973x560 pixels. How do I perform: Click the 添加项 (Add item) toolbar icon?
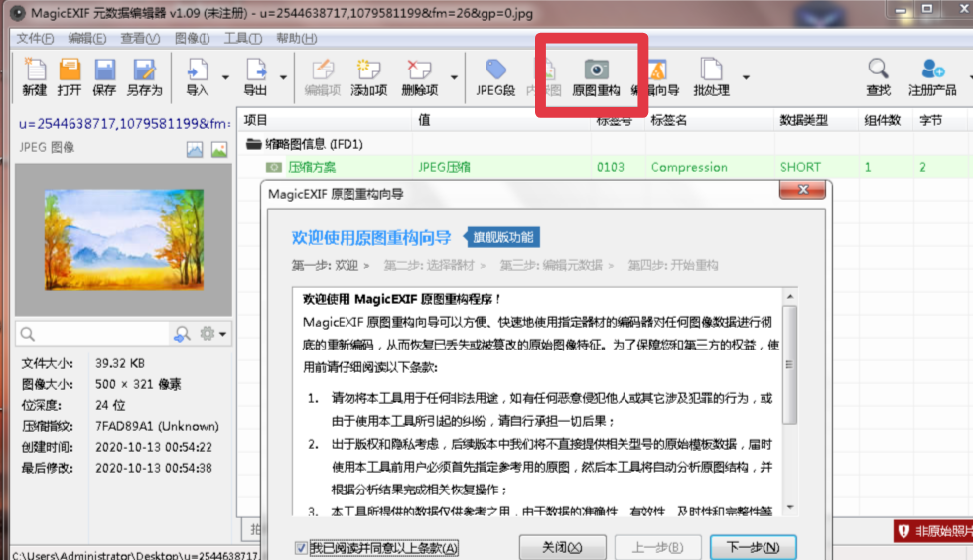click(x=368, y=70)
